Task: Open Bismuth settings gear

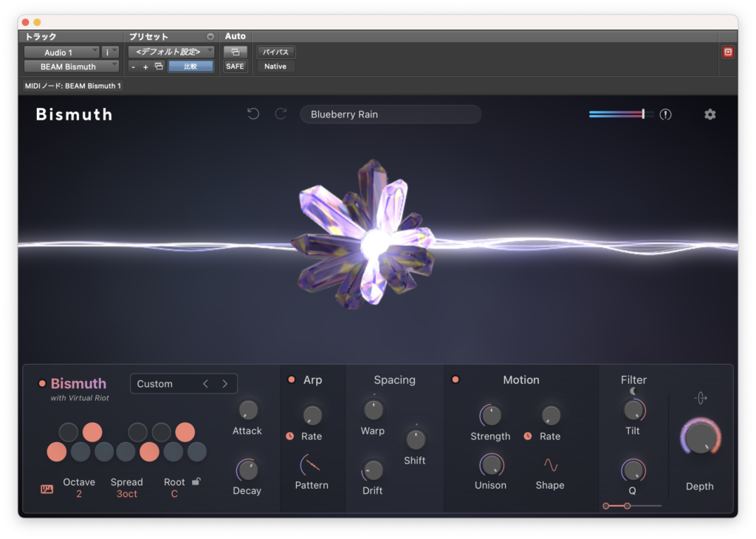Action: coord(709,114)
